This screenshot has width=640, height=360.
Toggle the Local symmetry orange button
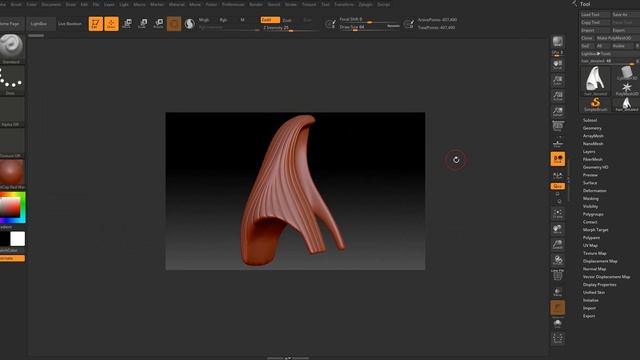tap(558, 159)
